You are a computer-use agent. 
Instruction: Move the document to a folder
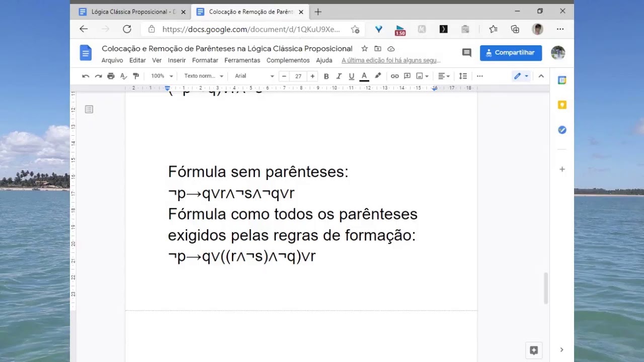pos(377,49)
